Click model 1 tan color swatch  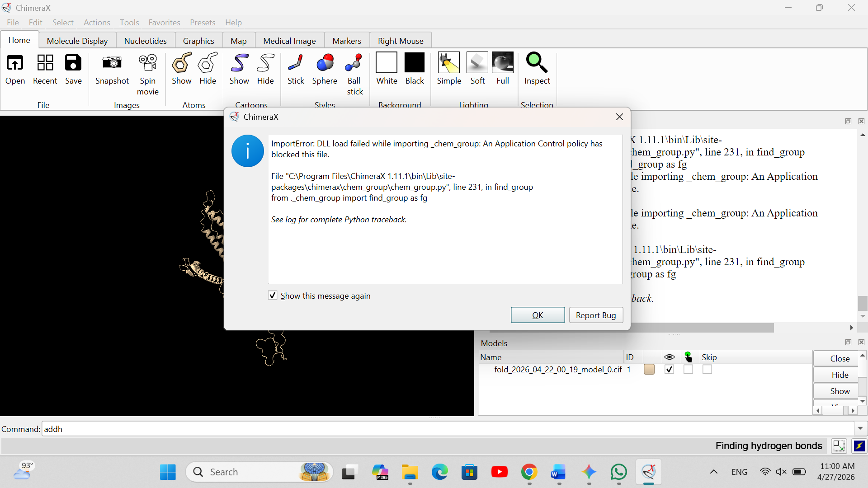click(x=649, y=370)
